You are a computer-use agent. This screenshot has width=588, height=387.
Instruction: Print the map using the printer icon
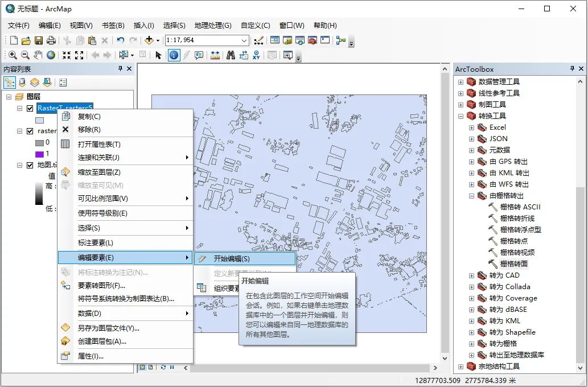coord(51,40)
